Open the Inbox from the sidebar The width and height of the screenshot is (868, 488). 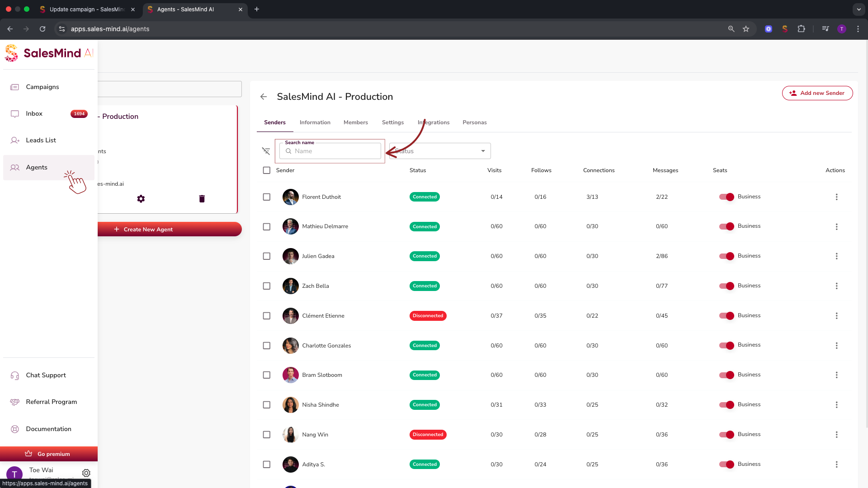point(34,114)
